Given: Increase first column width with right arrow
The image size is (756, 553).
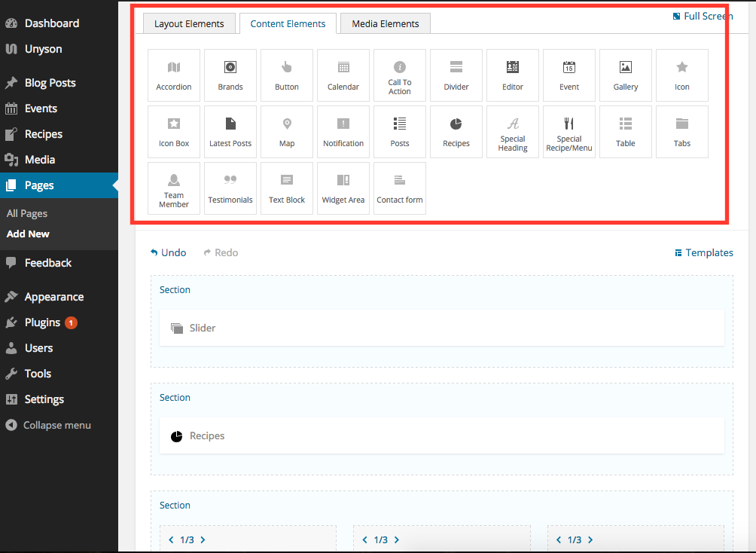Looking at the screenshot, I should click(x=203, y=540).
